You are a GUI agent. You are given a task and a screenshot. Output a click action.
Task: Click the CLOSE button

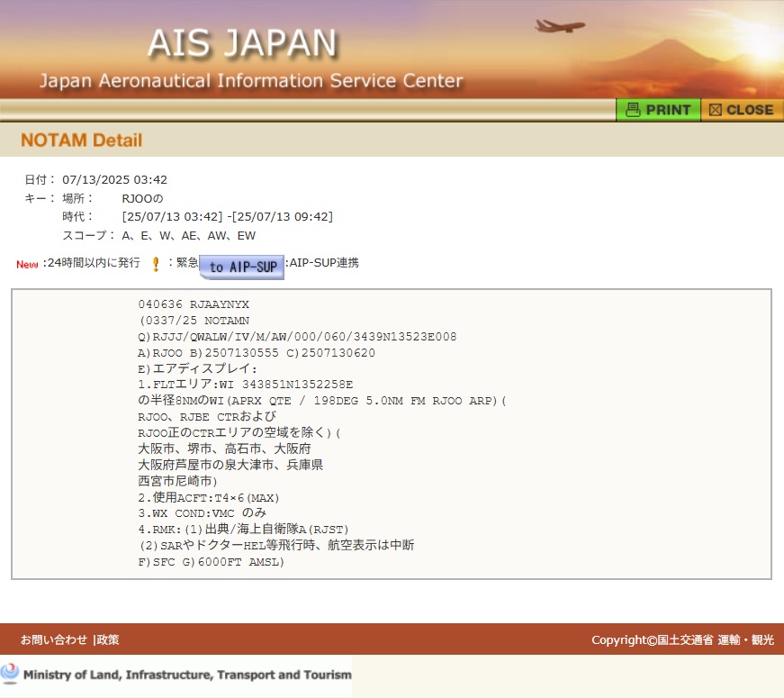[x=742, y=110]
